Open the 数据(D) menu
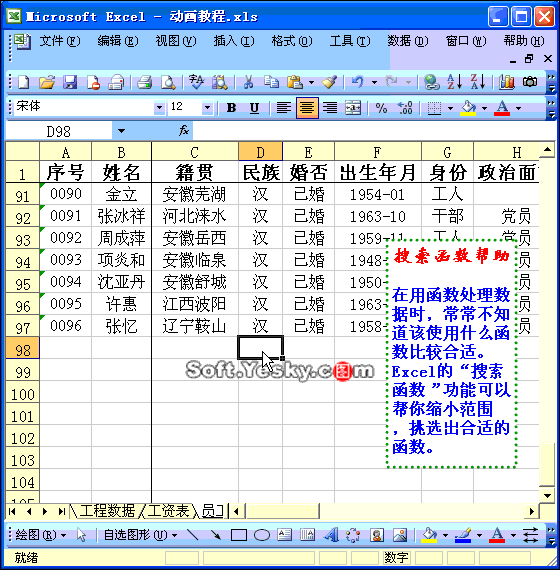 coord(408,41)
